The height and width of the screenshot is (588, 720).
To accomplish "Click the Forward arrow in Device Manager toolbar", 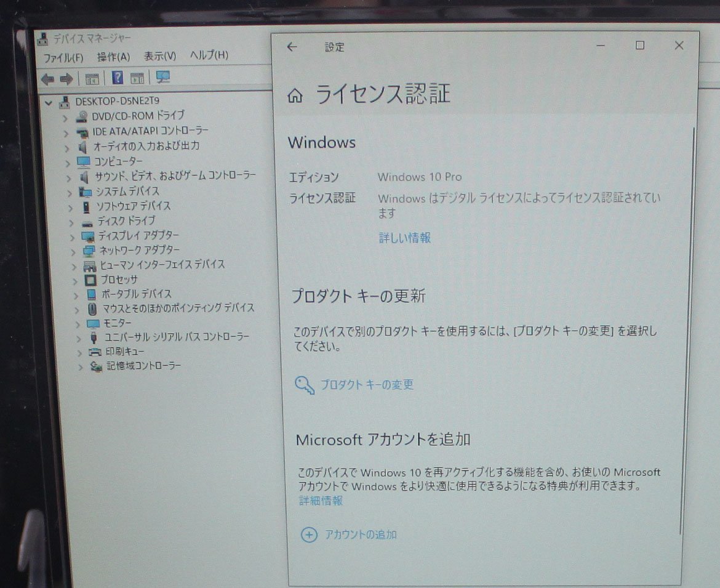I will [66, 79].
